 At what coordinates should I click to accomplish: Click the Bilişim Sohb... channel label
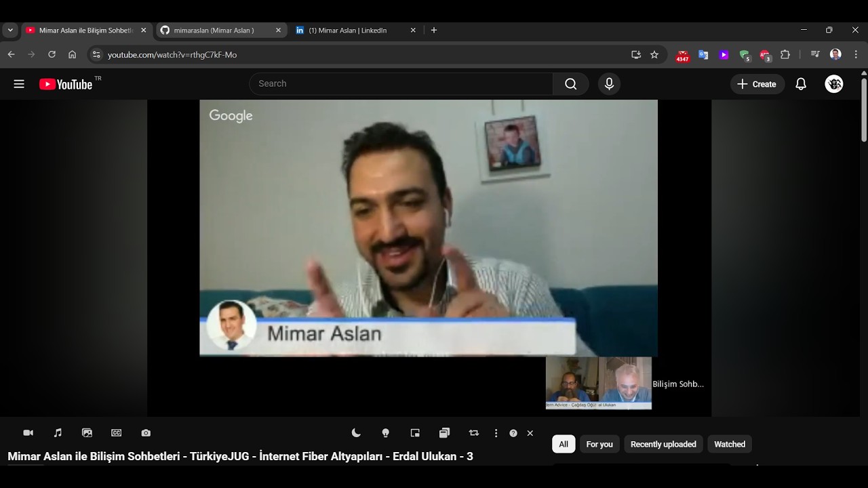coord(678,384)
